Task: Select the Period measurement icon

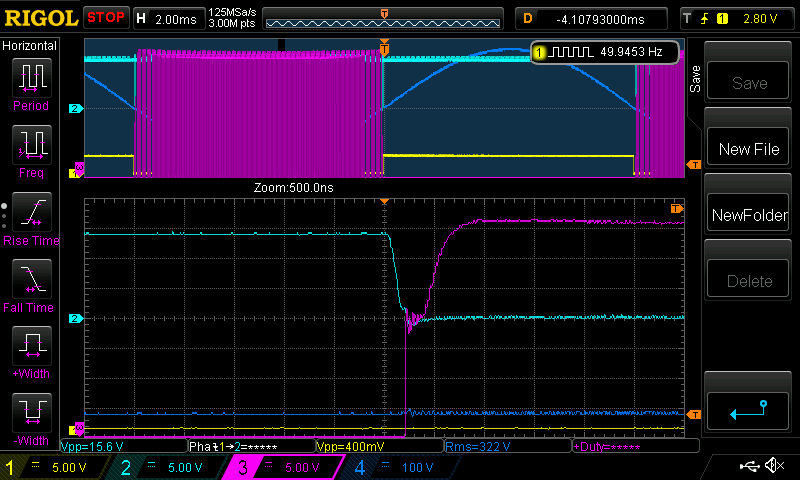Action: [31, 78]
